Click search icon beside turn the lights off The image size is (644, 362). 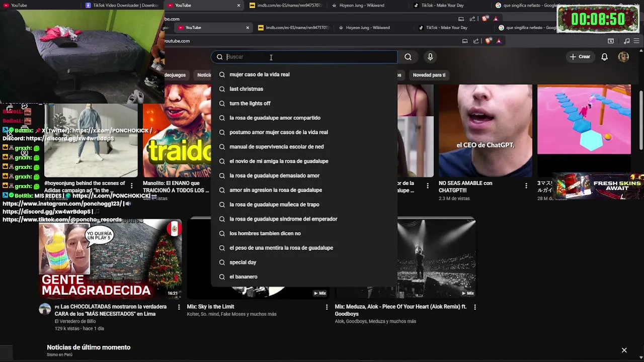tap(222, 104)
